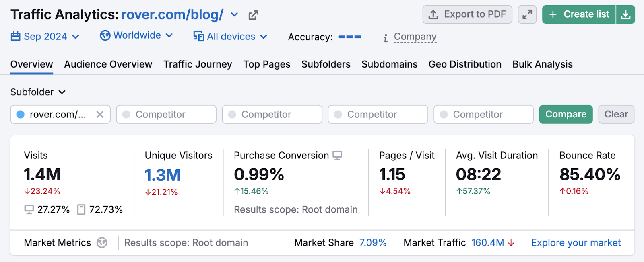644x262 pixels.
Task: Switch to the Subfolders tab
Action: [x=326, y=64]
